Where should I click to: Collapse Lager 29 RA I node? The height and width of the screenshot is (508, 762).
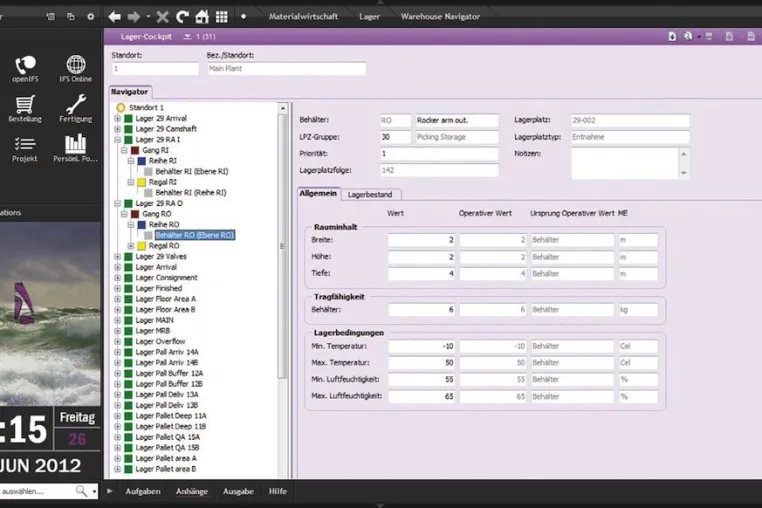click(117, 140)
